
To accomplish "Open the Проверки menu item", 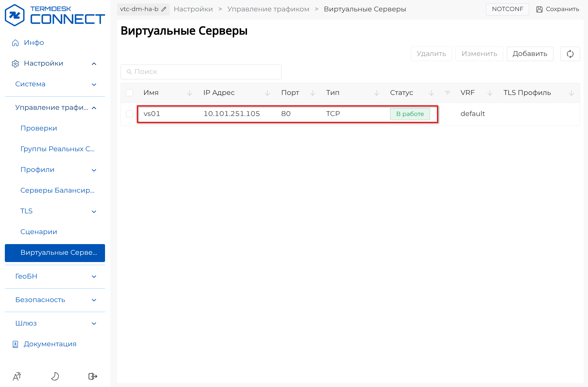I will [x=39, y=128].
